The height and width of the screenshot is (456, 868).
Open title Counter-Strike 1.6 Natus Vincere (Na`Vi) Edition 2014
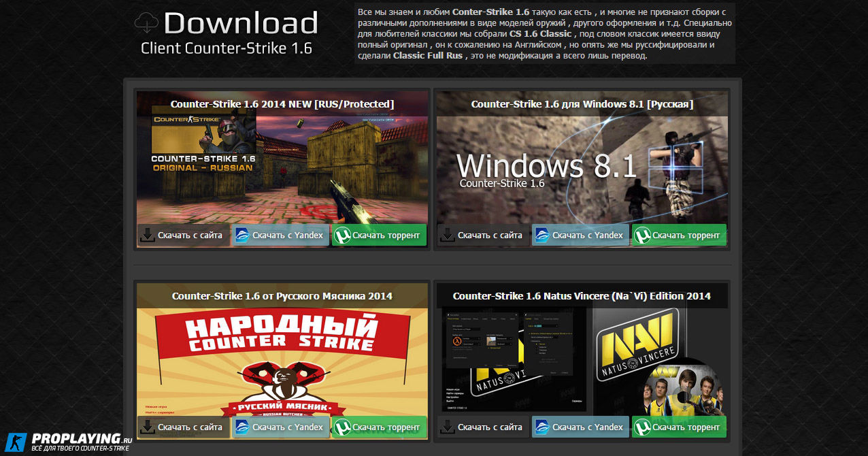(582, 296)
